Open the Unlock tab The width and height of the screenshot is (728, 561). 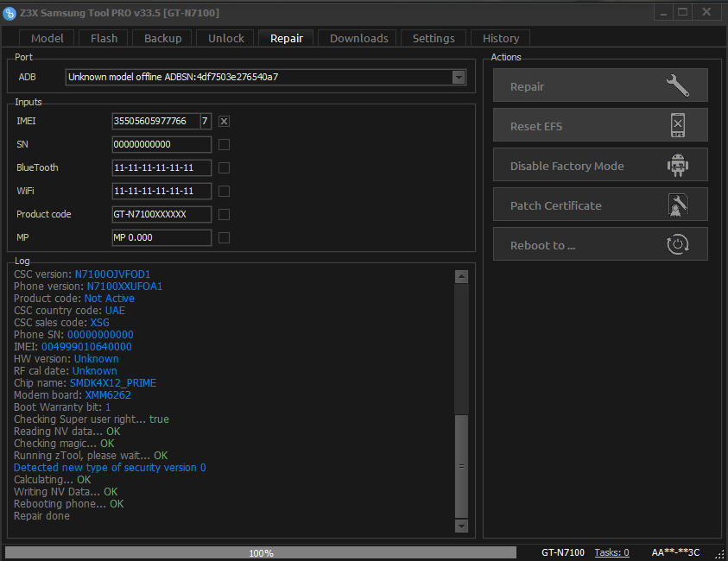pos(225,39)
